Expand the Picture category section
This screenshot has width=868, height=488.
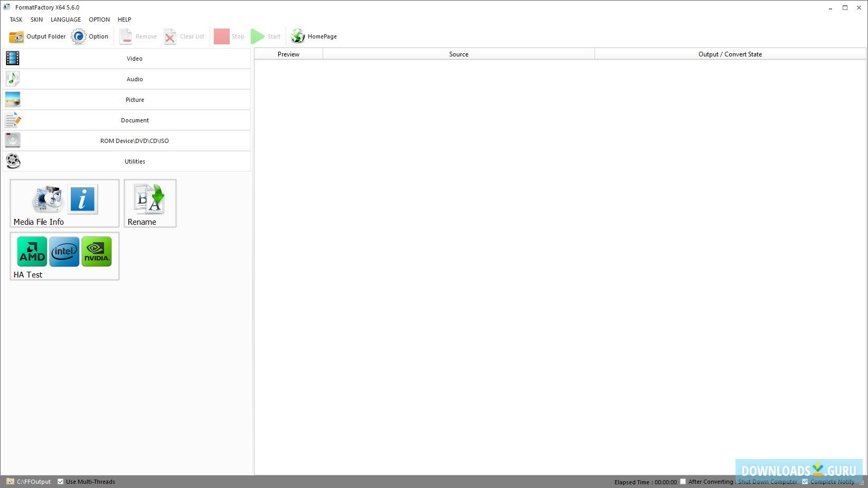point(127,100)
